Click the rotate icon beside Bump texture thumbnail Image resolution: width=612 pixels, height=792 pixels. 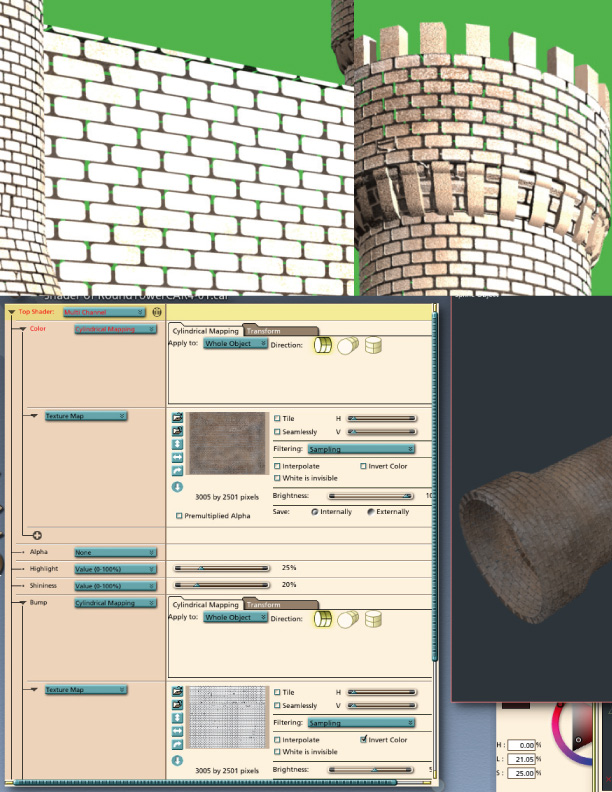[x=177, y=745]
